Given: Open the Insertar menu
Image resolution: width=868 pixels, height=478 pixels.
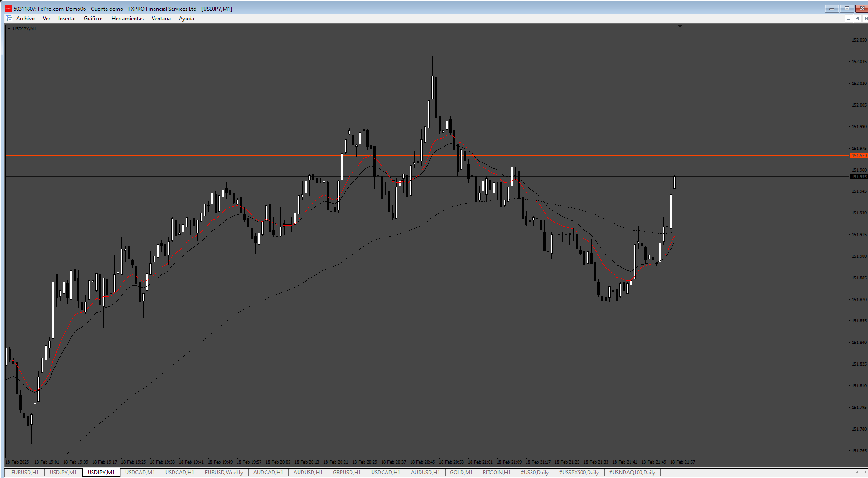Looking at the screenshot, I should pos(67,19).
